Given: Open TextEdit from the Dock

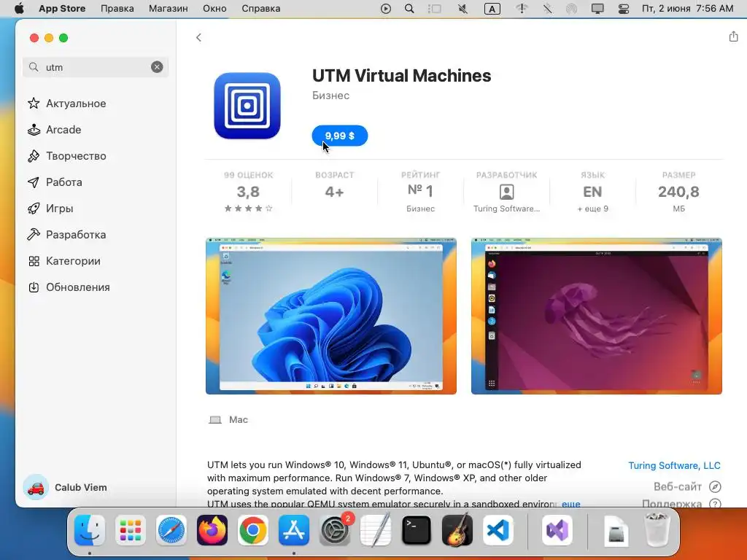Looking at the screenshot, I should pyautogui.click(x=376, y=530).
